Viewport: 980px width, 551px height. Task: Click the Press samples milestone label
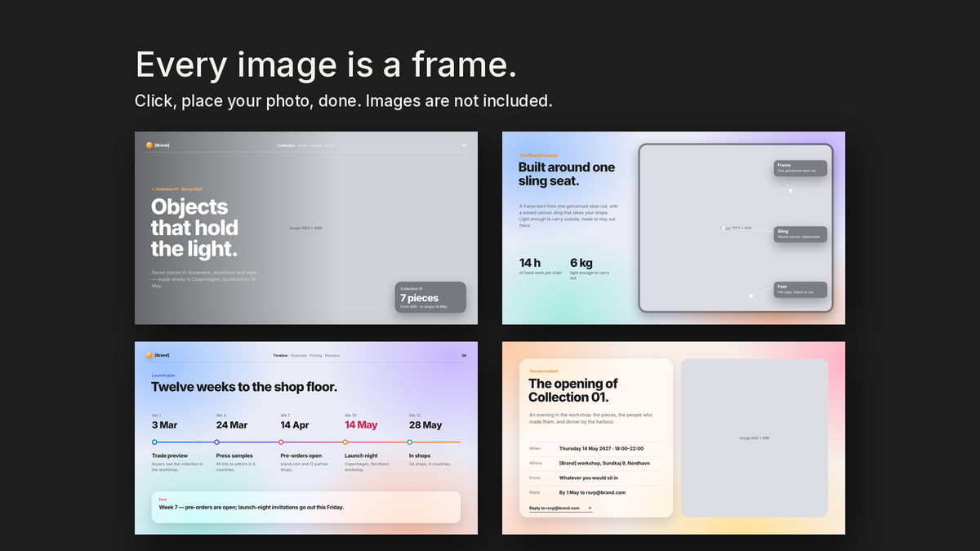tap(234, 455)
